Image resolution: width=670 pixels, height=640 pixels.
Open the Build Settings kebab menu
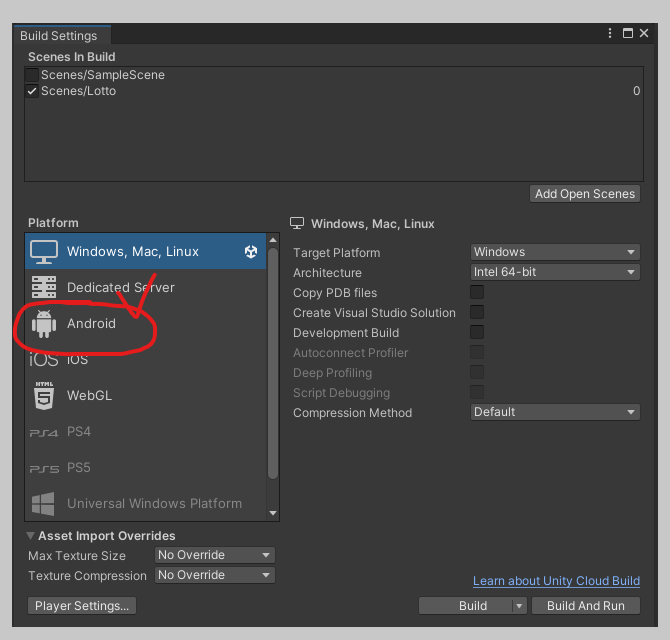click(610, 33)
